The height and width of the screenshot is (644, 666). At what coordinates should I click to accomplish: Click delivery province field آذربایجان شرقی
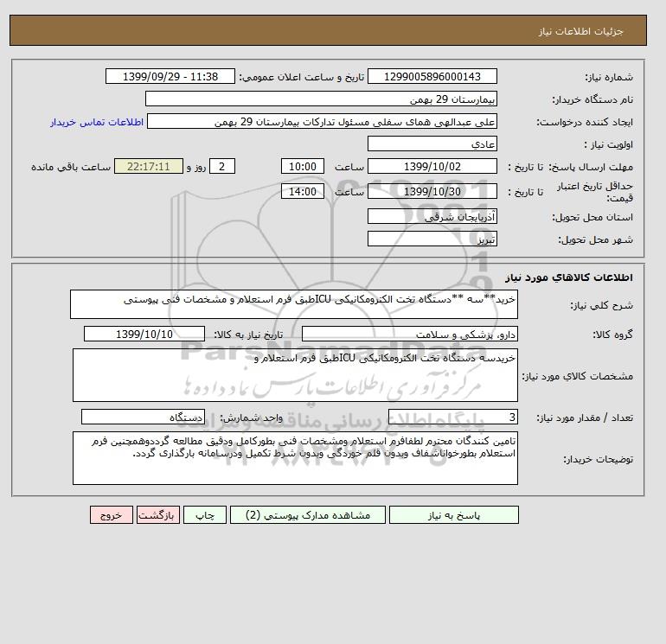coord(432,216)
